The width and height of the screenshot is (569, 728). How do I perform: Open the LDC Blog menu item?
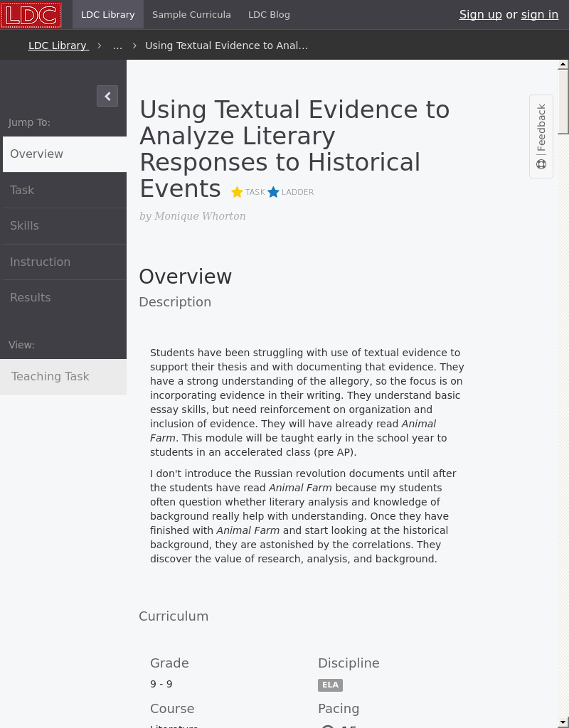coord(269,14)
